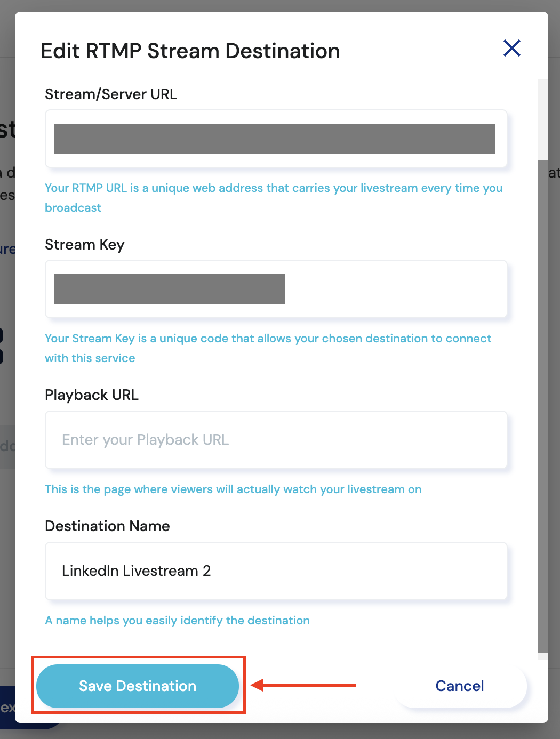The height and width of the screenshot is (739, 560).
Task: Click the Stream Key helper description text
Action: point(268,339)
